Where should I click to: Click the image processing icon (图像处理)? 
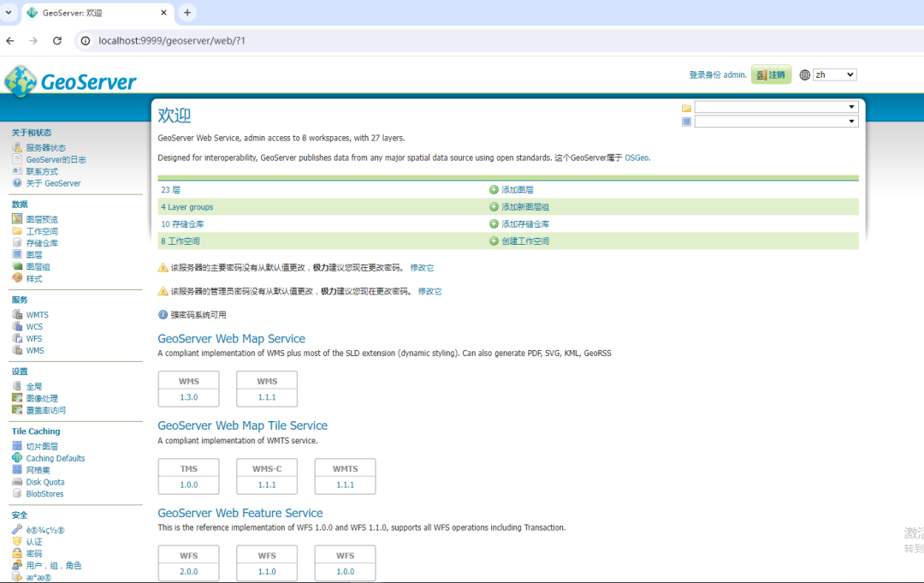tap(17, 398)
